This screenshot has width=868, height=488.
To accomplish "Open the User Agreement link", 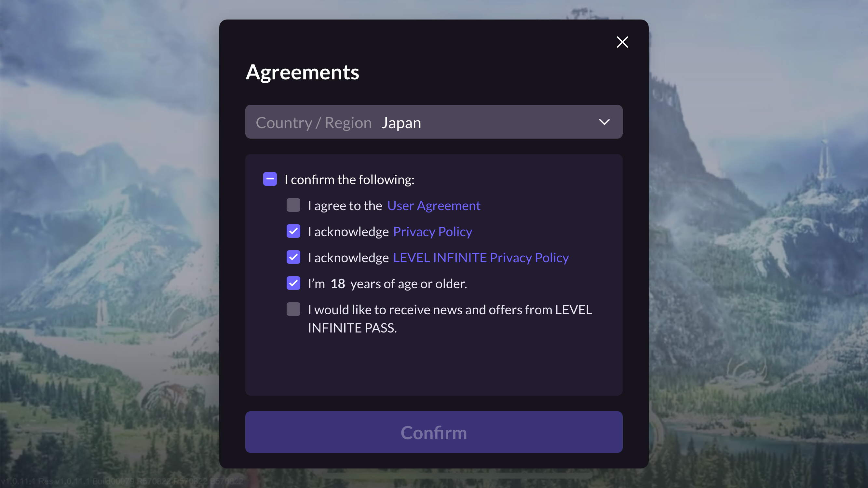I will click(x=434, y=205).
